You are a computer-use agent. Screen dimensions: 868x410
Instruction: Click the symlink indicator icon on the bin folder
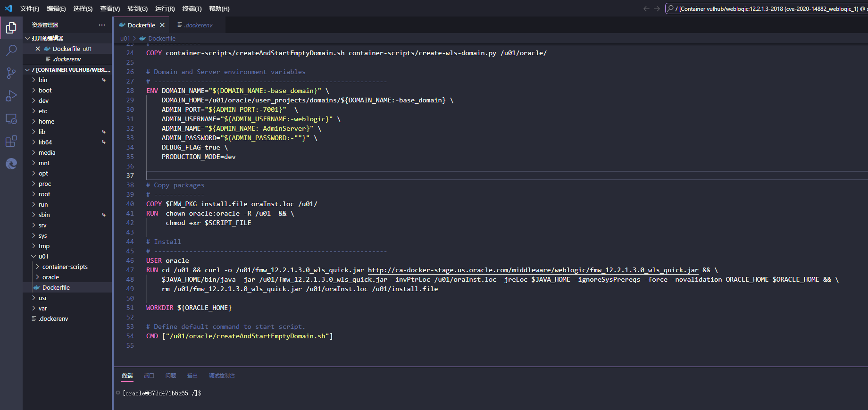[x=104, y=80]
